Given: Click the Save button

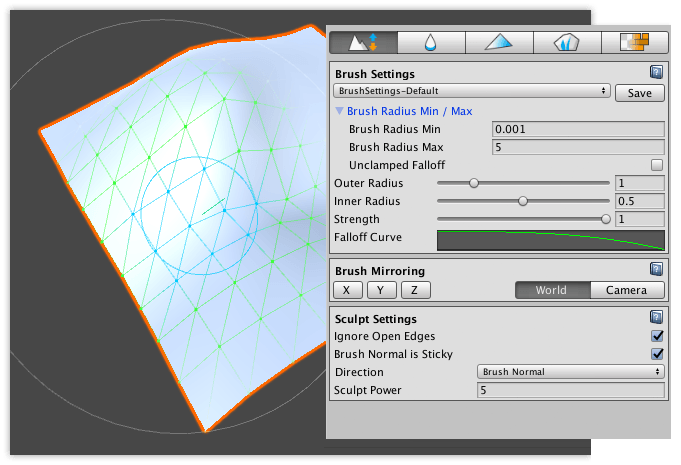Looking at the screenshot, I should coord(640,92).
